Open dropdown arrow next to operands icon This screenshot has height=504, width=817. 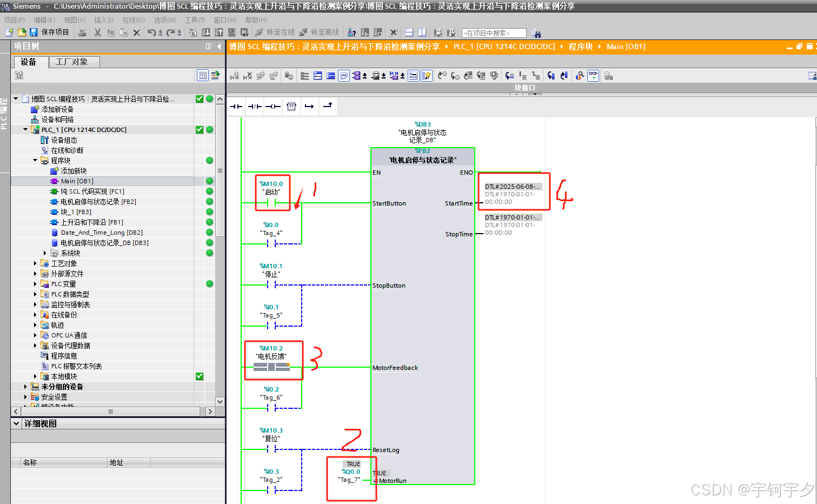pos(364,76)
